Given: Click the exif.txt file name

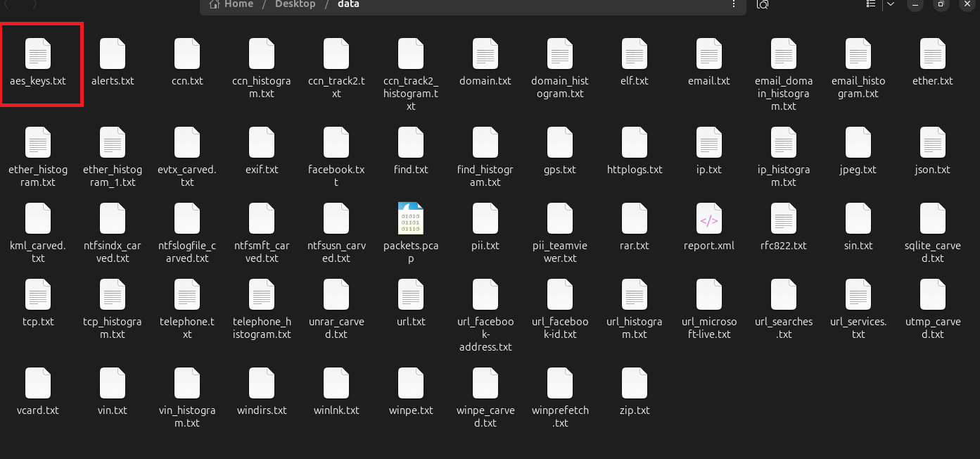Looking at the screenshot, I should tap(262, 170).
